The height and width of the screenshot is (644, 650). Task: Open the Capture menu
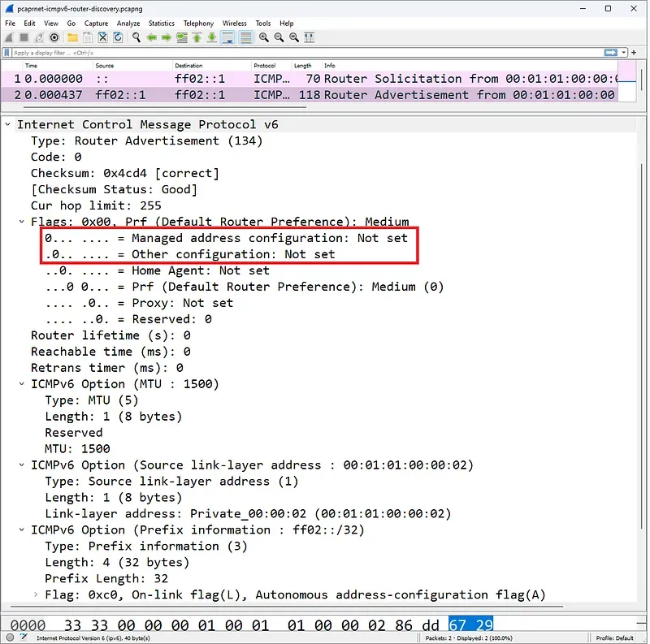click(96, 24)
